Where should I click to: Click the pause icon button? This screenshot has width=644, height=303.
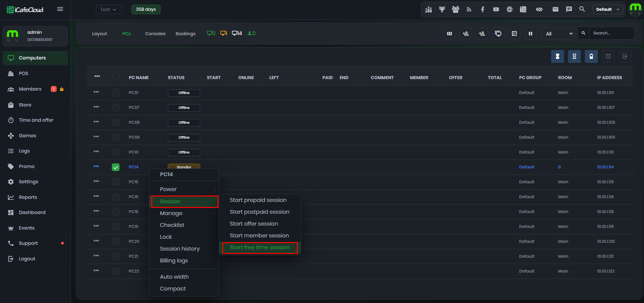click(531, 33)
